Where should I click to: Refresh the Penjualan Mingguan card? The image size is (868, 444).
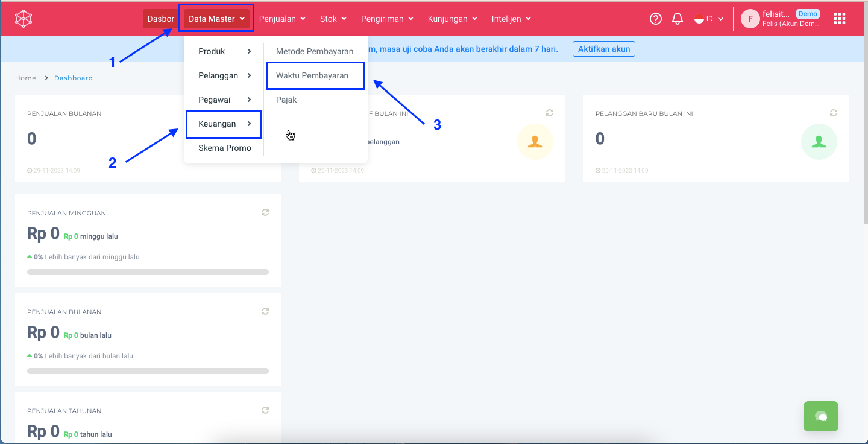point(265,212)
